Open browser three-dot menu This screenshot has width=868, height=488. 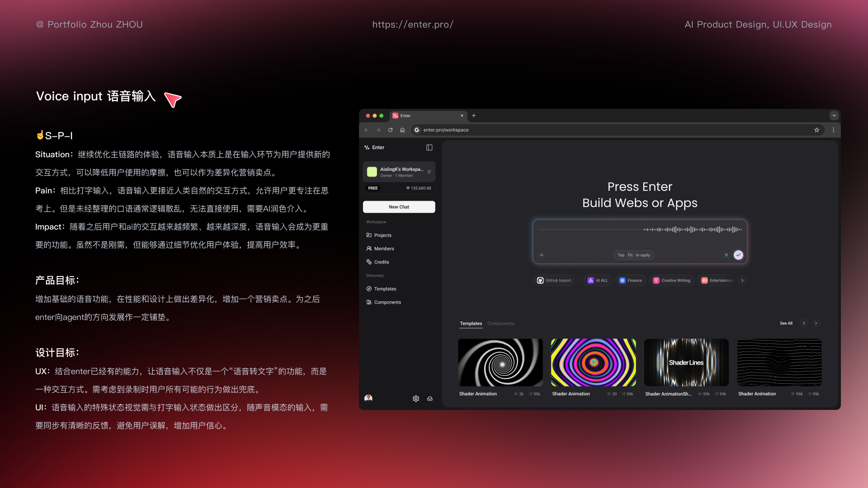point(833,130)
